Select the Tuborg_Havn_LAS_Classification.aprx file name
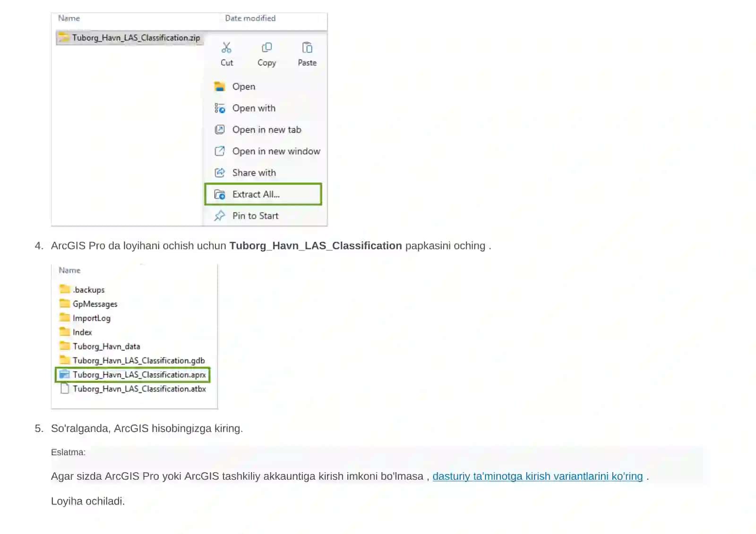Screen dimensions: 756x534 [139, 374]
